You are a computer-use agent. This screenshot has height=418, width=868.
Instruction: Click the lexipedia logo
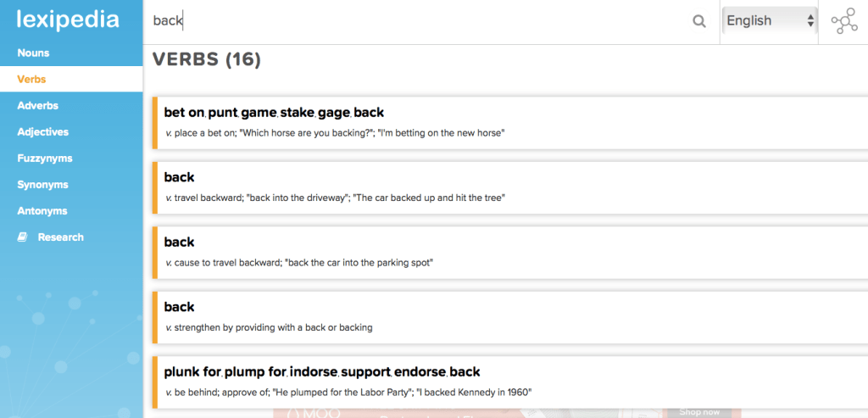pyautogui.click(x=68, y=20)
